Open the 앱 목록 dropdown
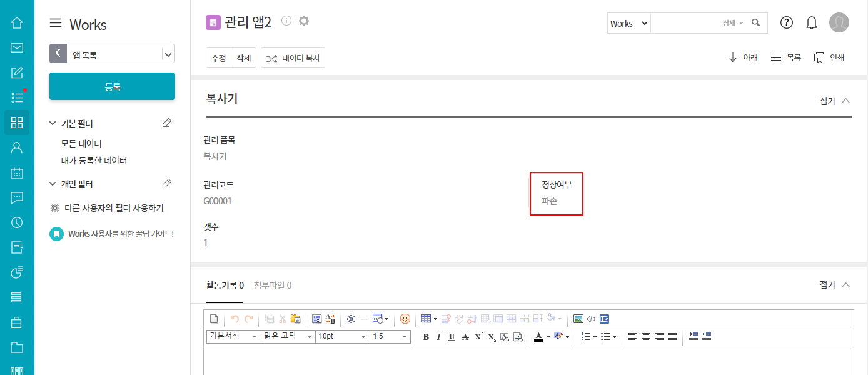 [x=168, y=54]
